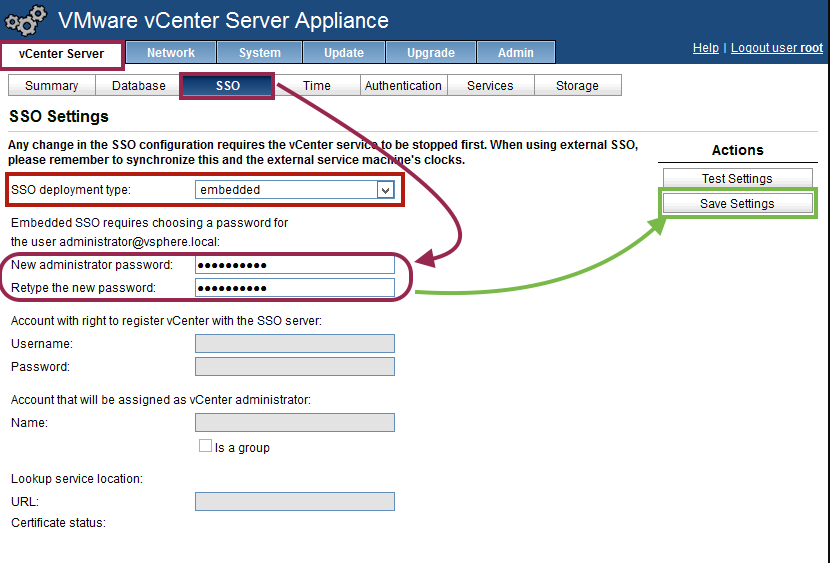Open the Admin tab

pos(516,53)
